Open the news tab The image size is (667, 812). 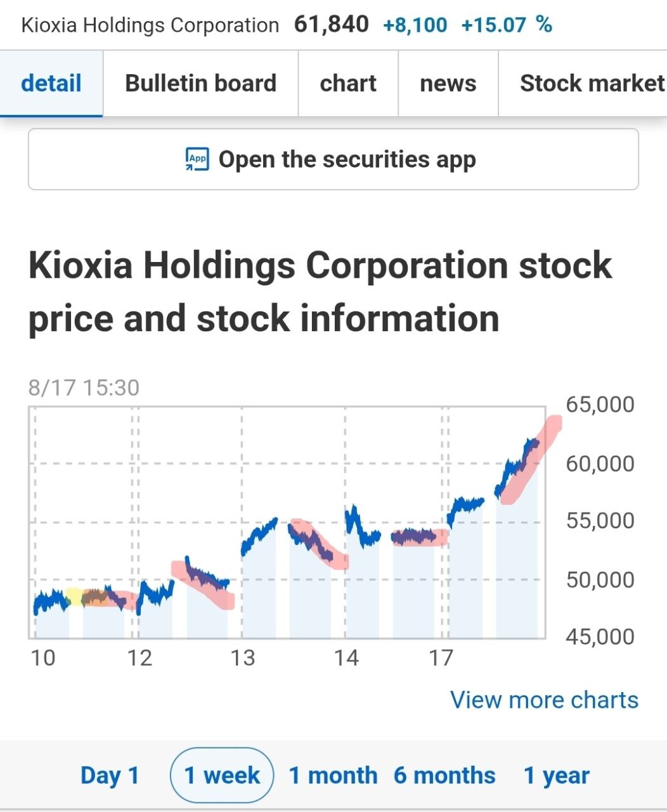coord(448,84)
